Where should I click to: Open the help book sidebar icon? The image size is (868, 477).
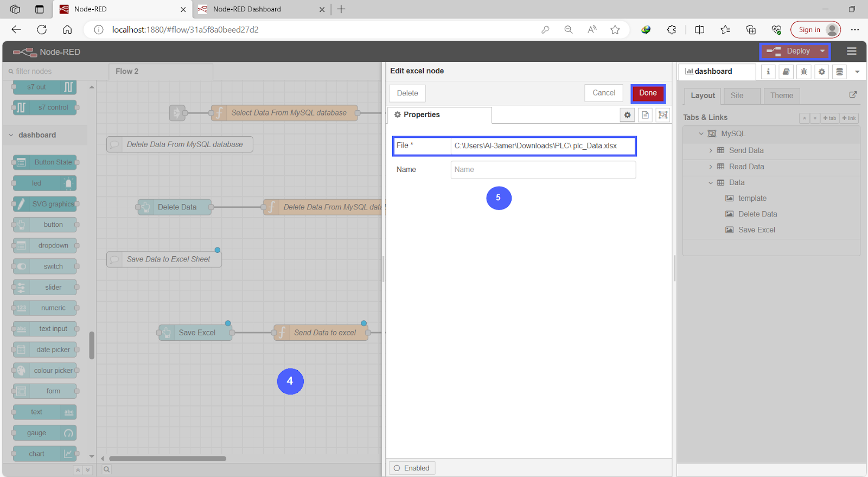[x=786, y=72]
